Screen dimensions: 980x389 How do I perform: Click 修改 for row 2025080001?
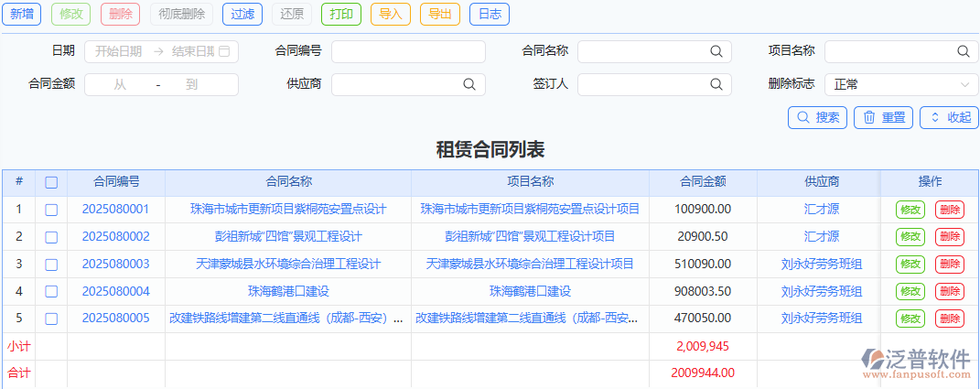coord(910,211)
